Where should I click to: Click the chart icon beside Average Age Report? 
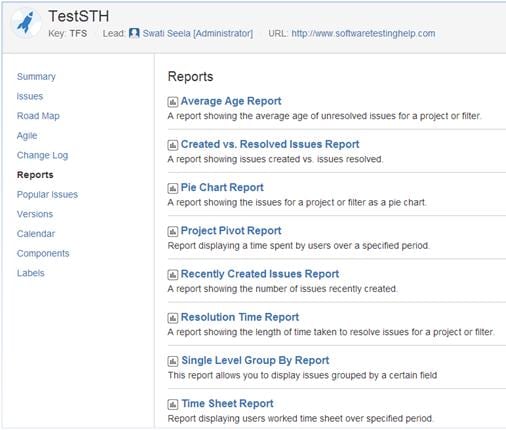(x=172, y=102)
